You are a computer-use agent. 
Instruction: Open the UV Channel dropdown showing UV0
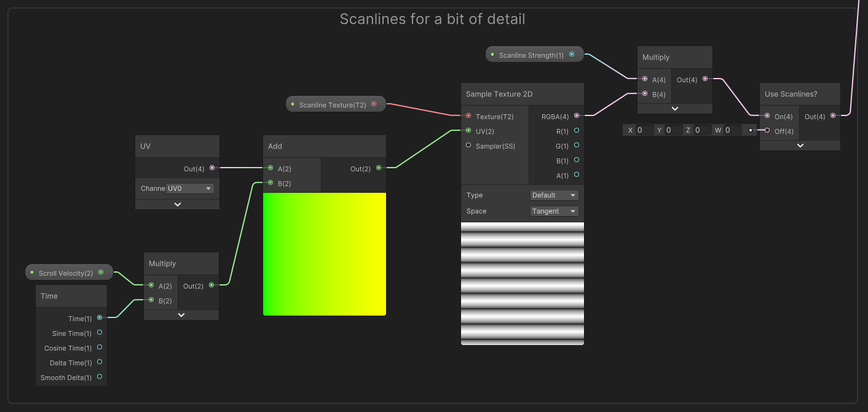point(190,189)
